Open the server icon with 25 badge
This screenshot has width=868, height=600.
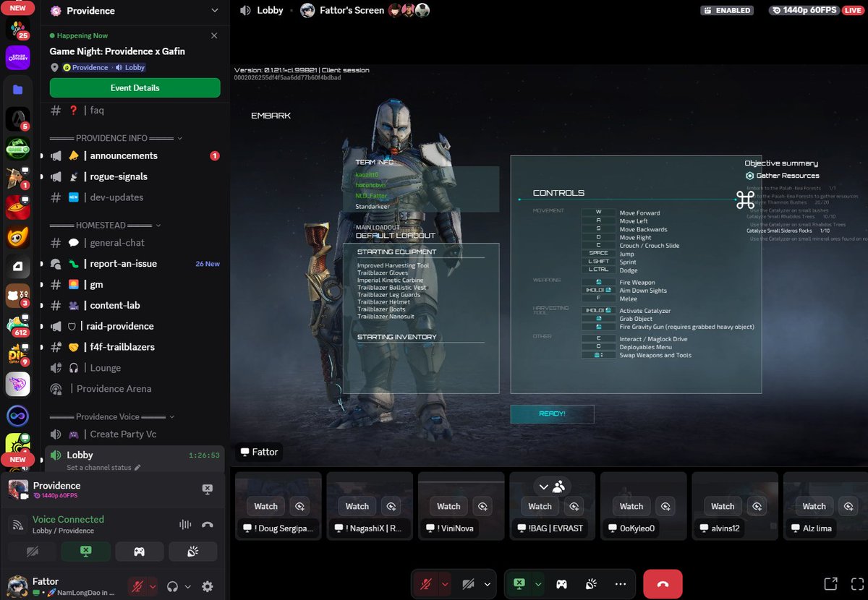click(x=18, y=29)
